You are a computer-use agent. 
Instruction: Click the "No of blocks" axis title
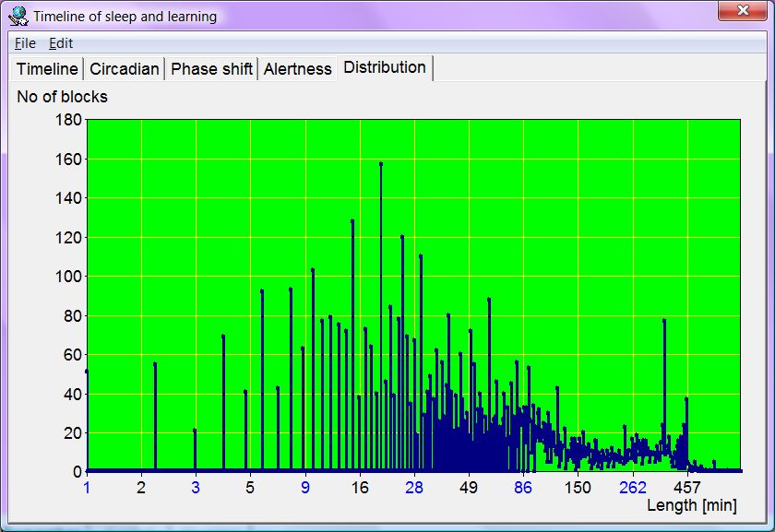(62, 97)
